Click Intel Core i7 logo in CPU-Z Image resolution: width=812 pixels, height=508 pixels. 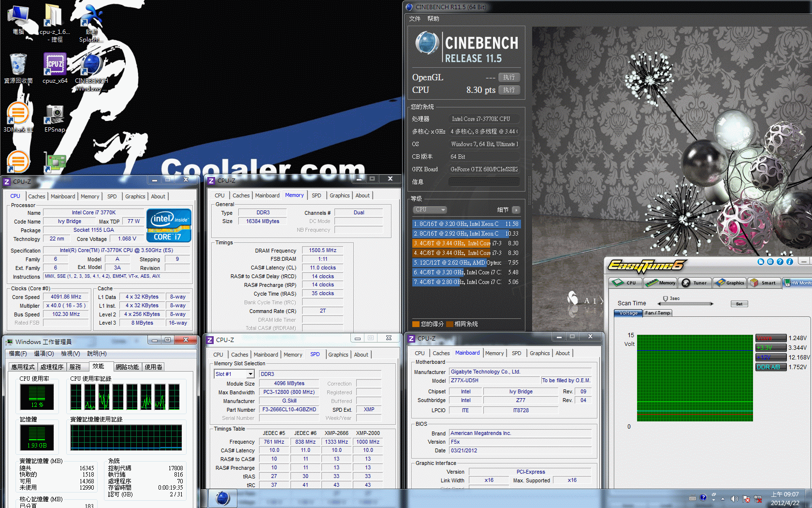pos(169,225)
